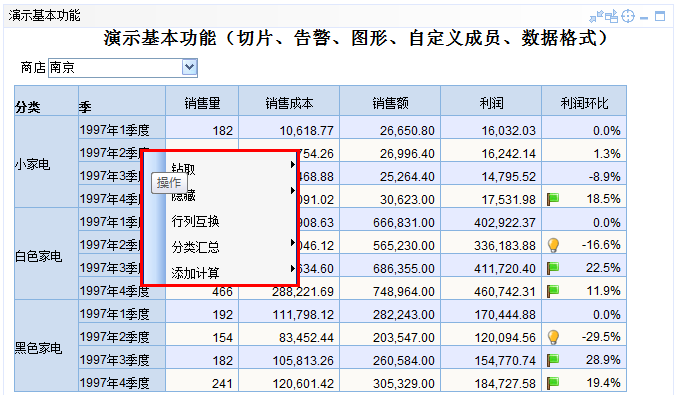This screenshot has width=679, height=397.
Task: Select 添加计算 from the context menu
Action: (195, 273)
